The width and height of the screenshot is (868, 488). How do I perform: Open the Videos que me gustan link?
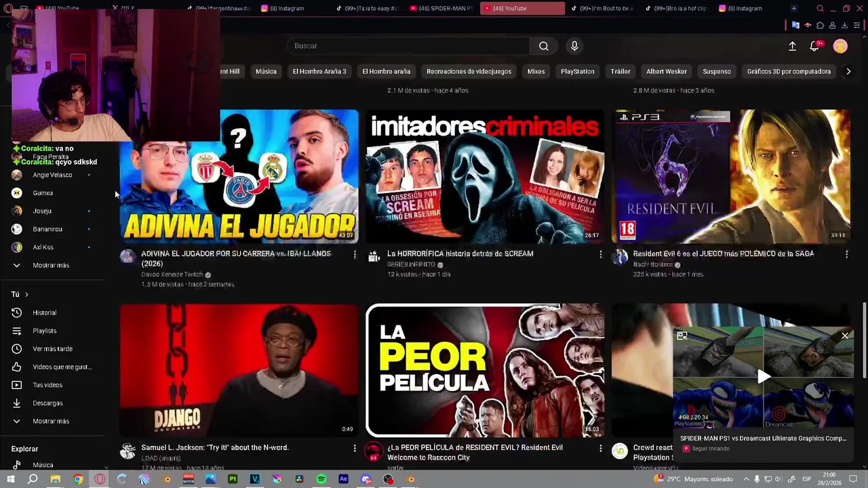62,367
